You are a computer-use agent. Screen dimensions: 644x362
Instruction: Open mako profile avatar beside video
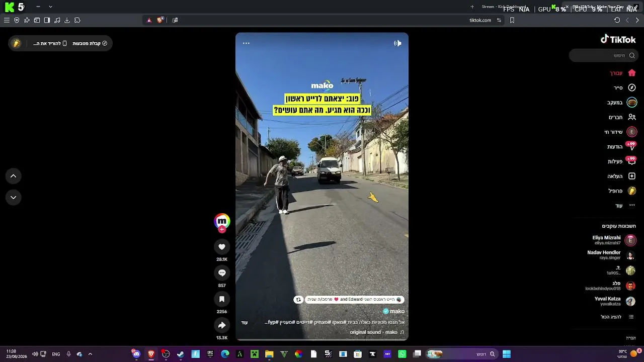(222, 221)
